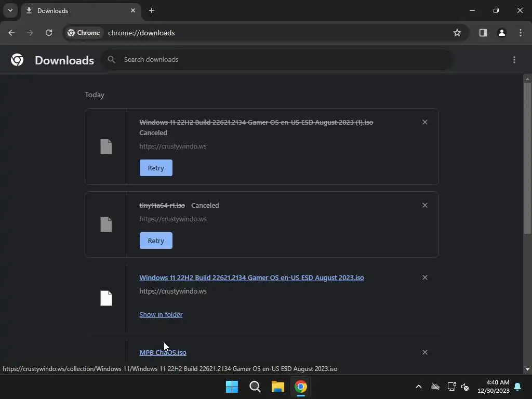Click Show in folder for Gamer OS iso
The height and width of the screenshot is (399, 532).
(x=161, y=314)
